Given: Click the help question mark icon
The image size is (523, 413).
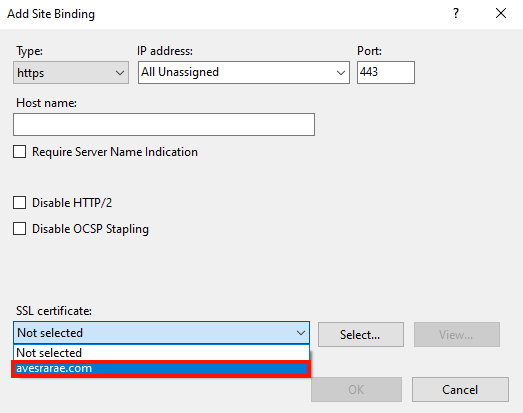Looking at the screenshot, I should 456,14.
